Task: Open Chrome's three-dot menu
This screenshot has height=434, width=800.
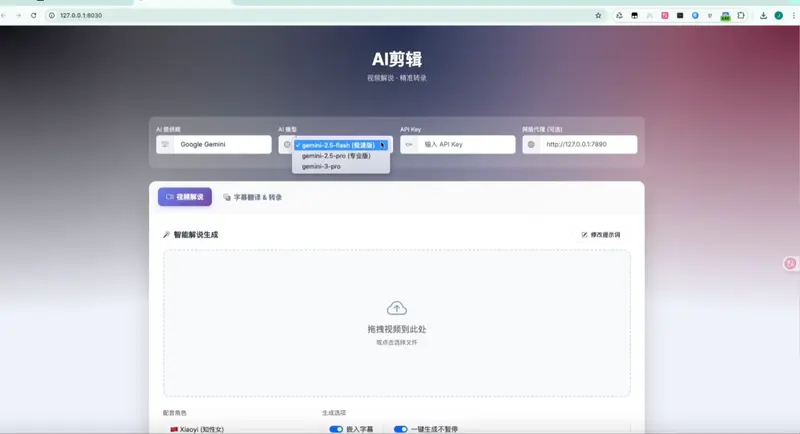Action: 792,16
